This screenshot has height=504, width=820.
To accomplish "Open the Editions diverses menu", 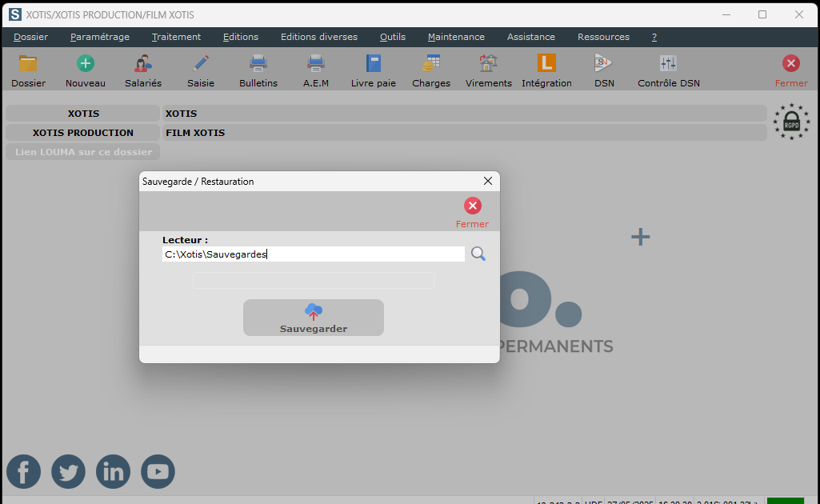I will pos(319,37).
